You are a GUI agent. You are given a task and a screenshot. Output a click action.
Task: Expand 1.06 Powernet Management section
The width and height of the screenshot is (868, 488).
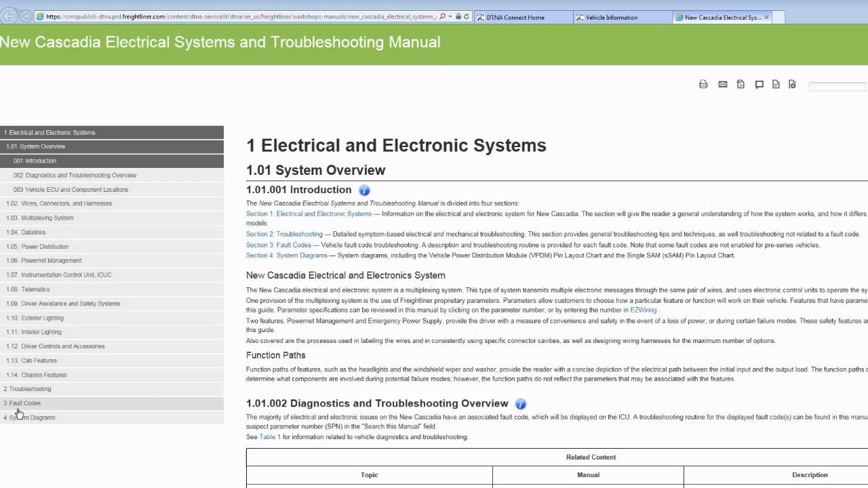[112, 261]
